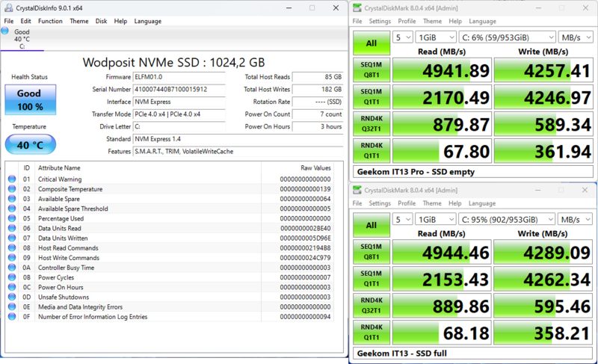
Task: Select the Power Cycles row status icon
Action: point(11,277)
